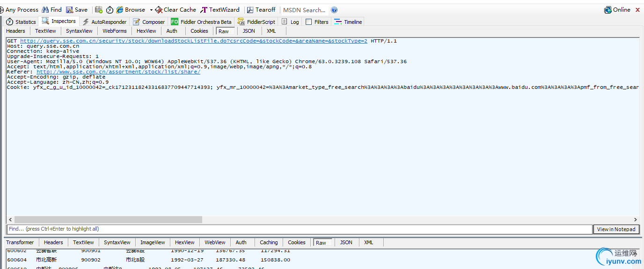Viewport: 644px width, 269px height.
Task: Click the User-Agent header line text
Action: (207, 62)
